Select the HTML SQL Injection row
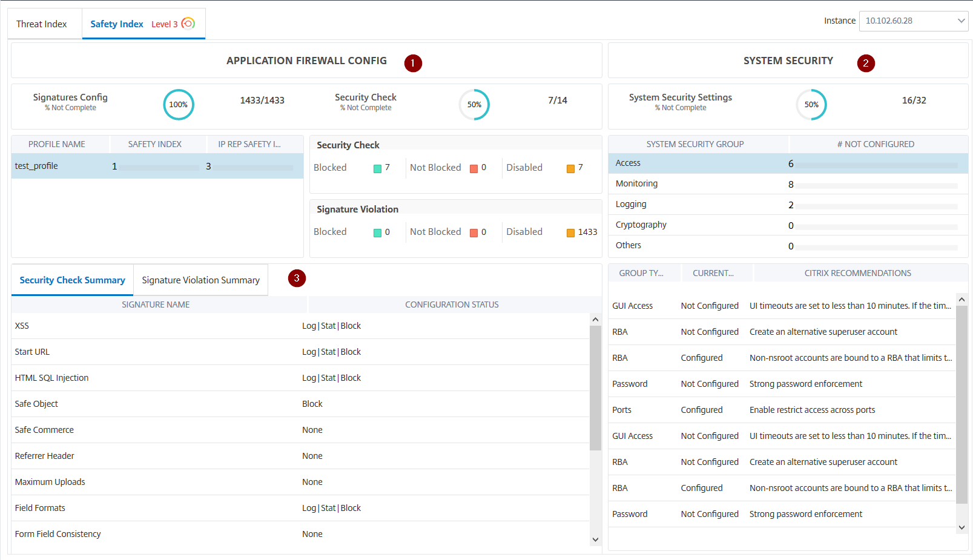Screen dimensions: 973x560 51,378
